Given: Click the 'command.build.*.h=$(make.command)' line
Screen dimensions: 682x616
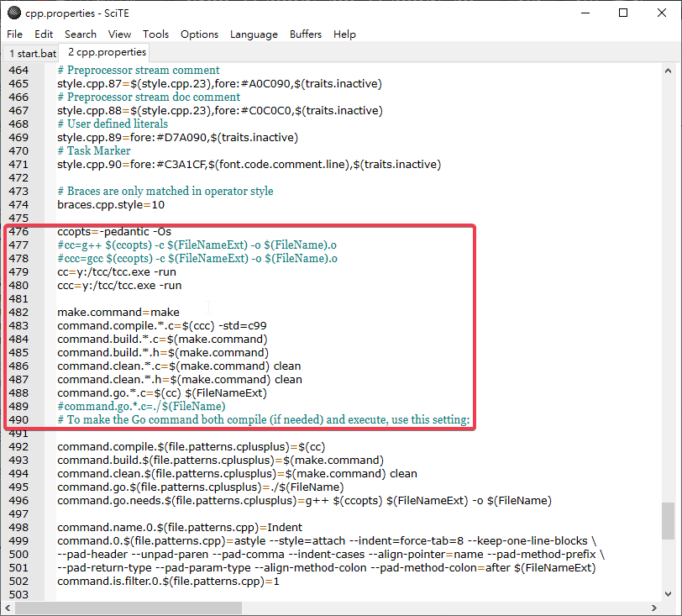Looking at the screenshot, I should click(163, 353).
